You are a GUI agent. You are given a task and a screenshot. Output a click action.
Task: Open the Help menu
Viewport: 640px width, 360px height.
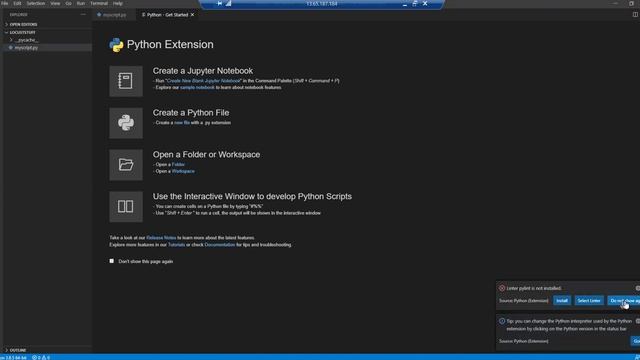pyautogui.click(x=118, y=3)
